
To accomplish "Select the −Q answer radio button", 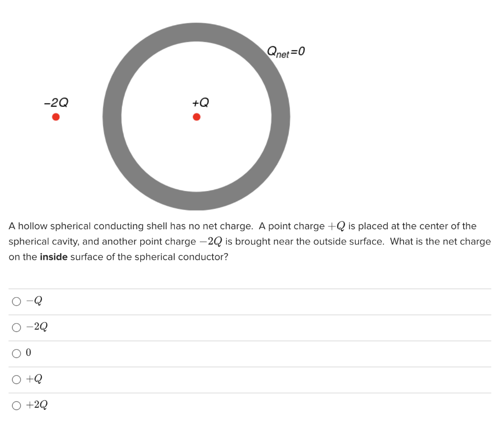I will (16, 301).
